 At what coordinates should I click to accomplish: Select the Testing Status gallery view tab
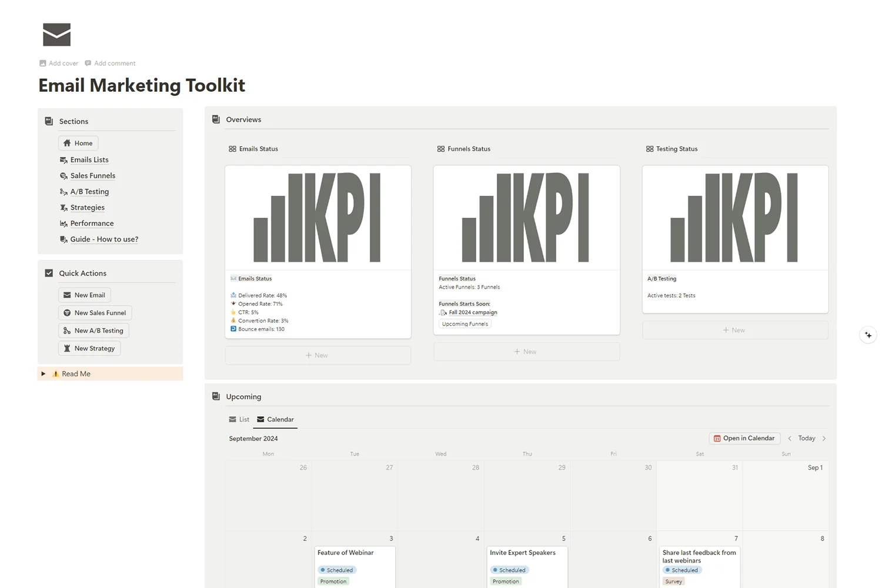(x=672, y=149)
